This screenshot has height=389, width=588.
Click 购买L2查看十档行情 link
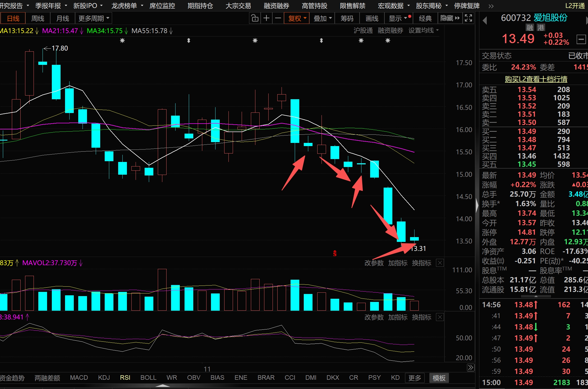point(536,79)
